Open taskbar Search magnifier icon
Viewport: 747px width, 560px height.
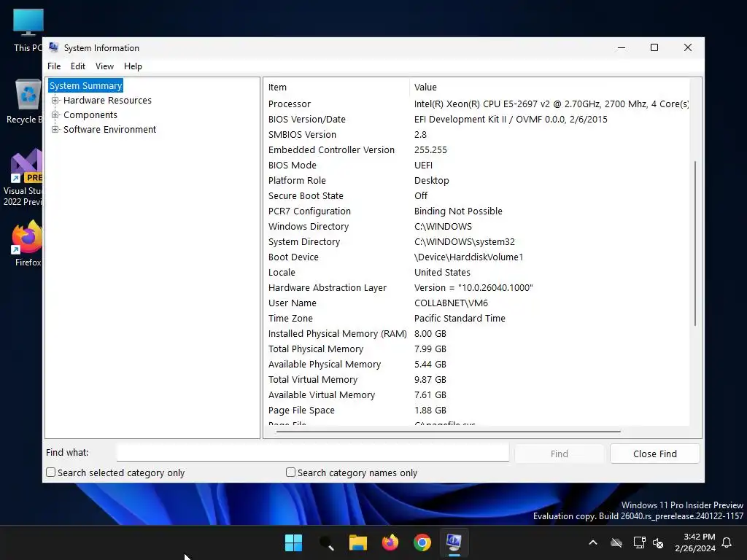[x=326, y=542]
